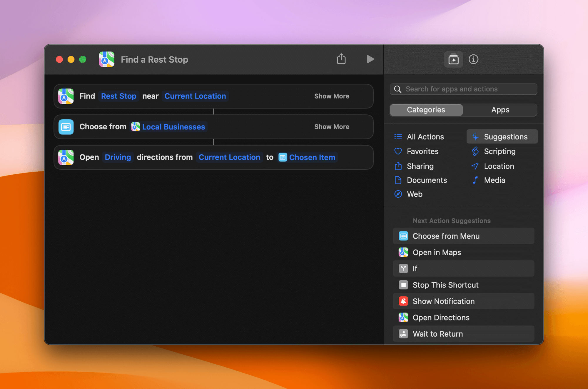Screen dimensions: 588x389
Task: Click the Show Notification bell icon
Action: 403,301
